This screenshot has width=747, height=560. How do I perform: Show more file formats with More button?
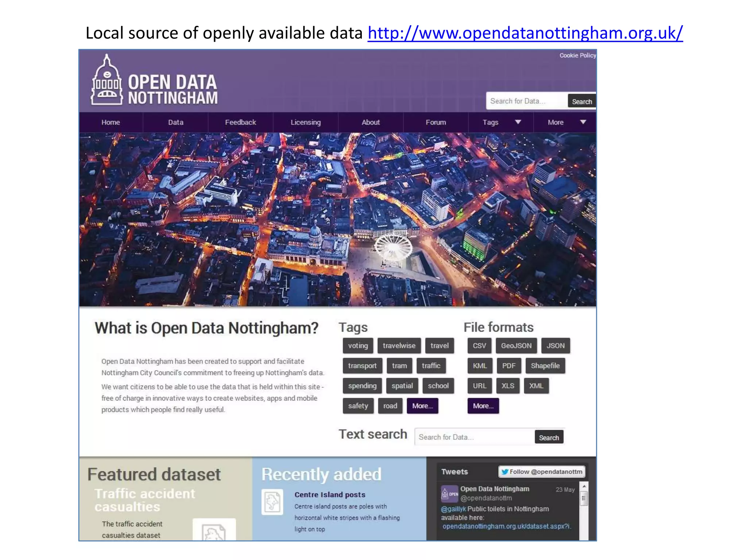(483, 406)
